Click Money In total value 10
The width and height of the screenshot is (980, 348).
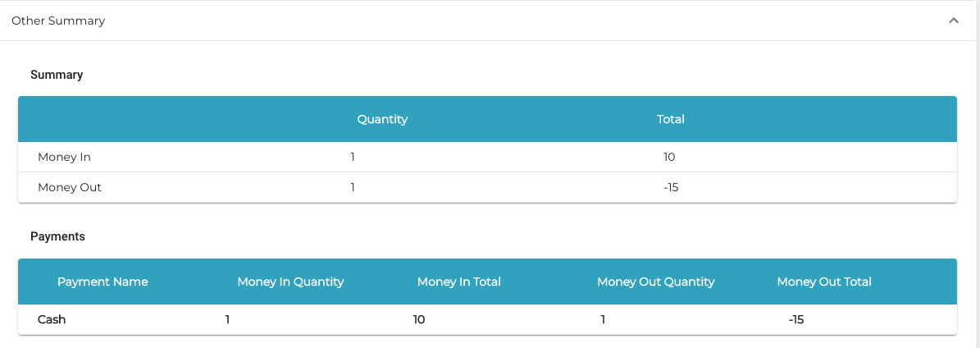[x=669, y=157]
